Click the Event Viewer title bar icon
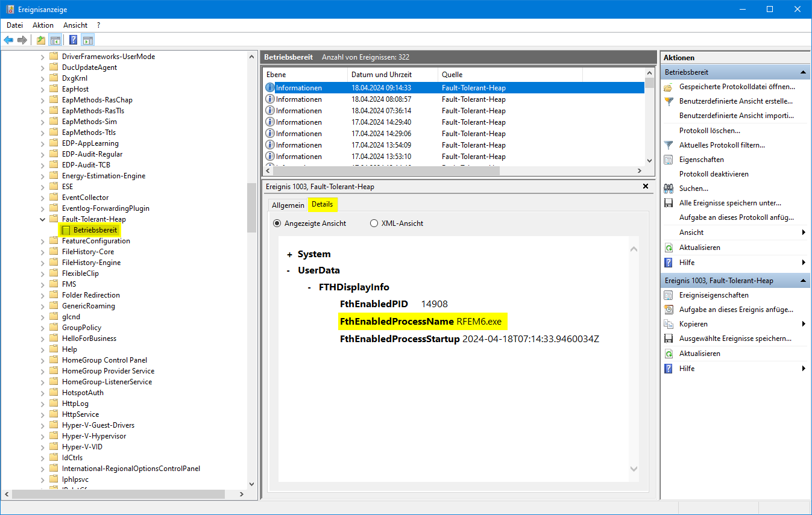The image size is (812, 515). pos(10,10)
